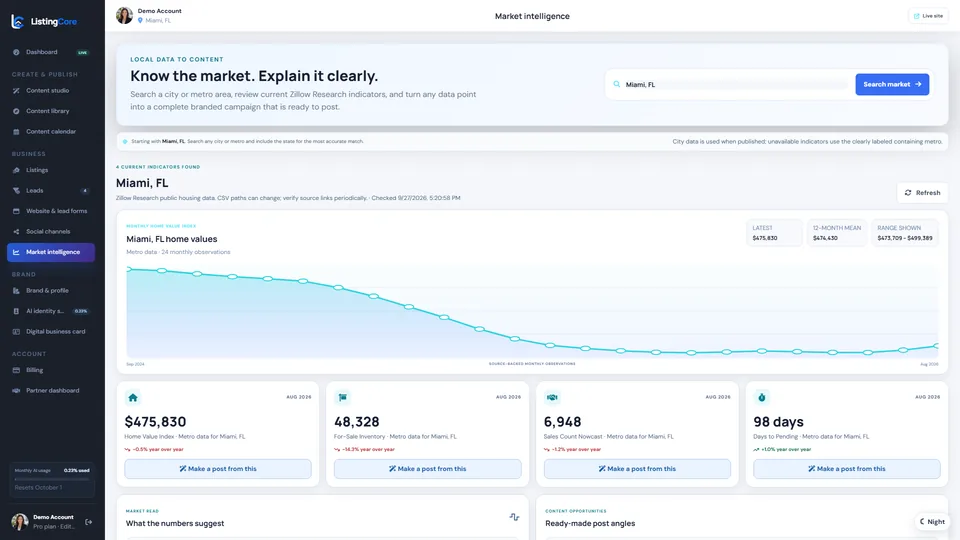The height and width of the screenshot is (540, 960).
Task: Click the ListingCore logo
Action: [44, 21]
